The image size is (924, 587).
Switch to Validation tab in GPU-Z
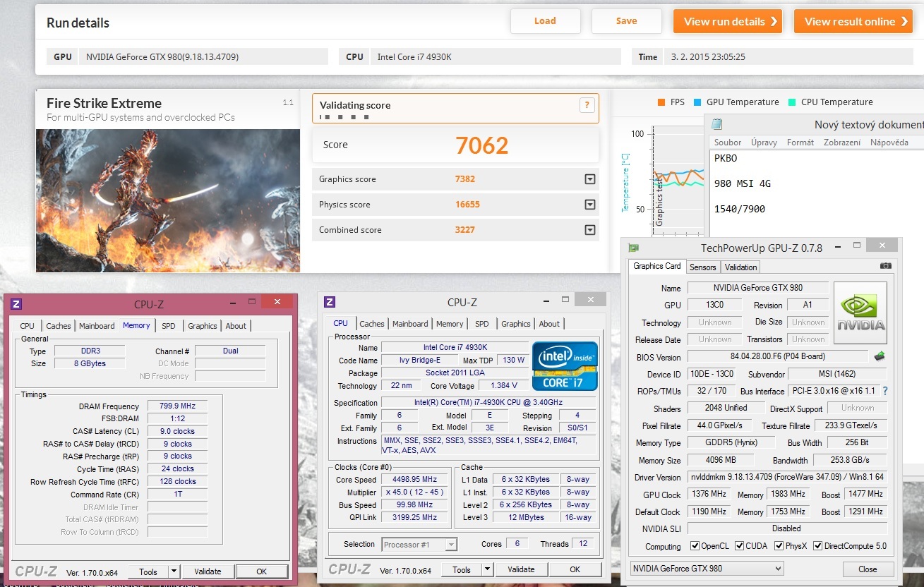point(741,267)
